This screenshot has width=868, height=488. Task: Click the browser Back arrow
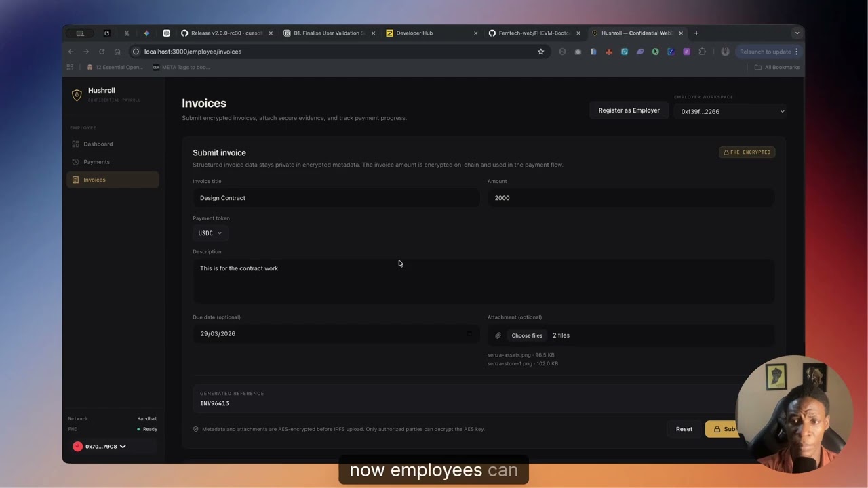[x=71, y=52]
